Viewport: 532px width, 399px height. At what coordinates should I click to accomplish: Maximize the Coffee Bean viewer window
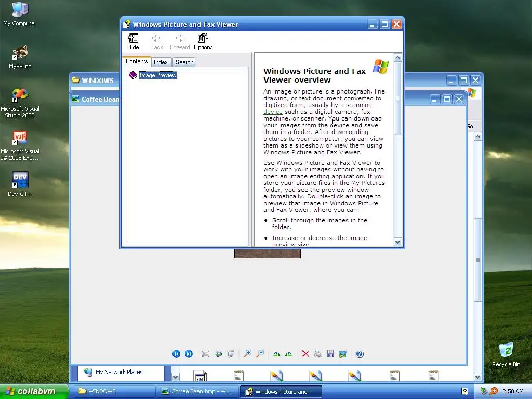[x=447, y=99]
